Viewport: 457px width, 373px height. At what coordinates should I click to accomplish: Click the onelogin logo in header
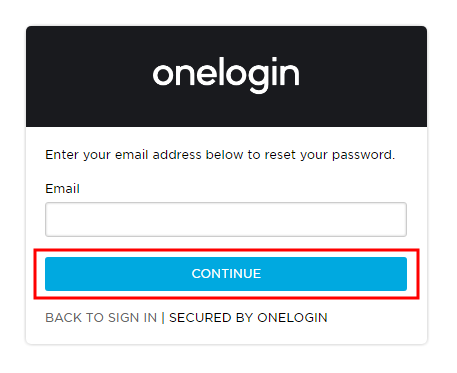226,74
